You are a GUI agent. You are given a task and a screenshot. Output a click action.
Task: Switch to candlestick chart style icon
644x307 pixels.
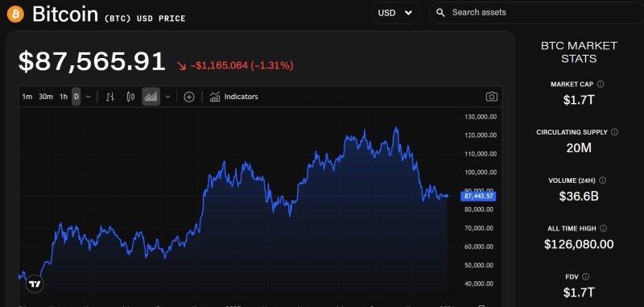[130, 97]
